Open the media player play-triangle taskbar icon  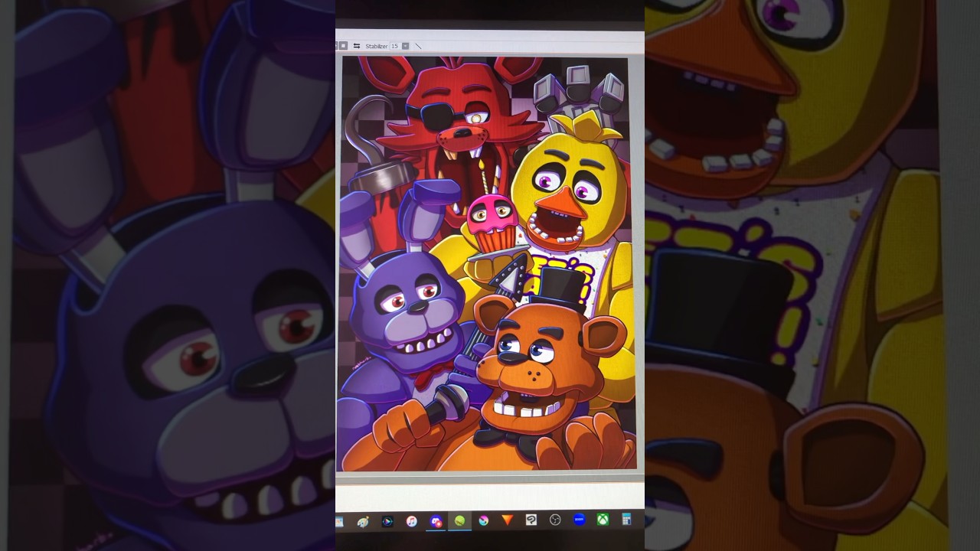(387, 521)
